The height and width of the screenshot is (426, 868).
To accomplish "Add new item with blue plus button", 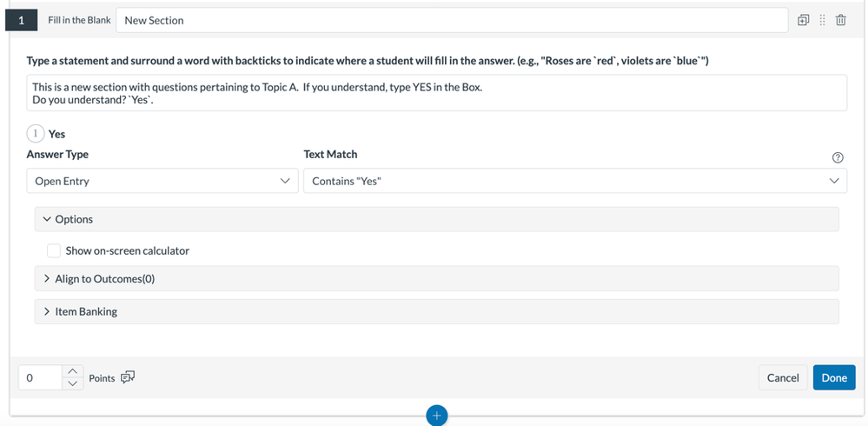I will [x=437, y=416].
